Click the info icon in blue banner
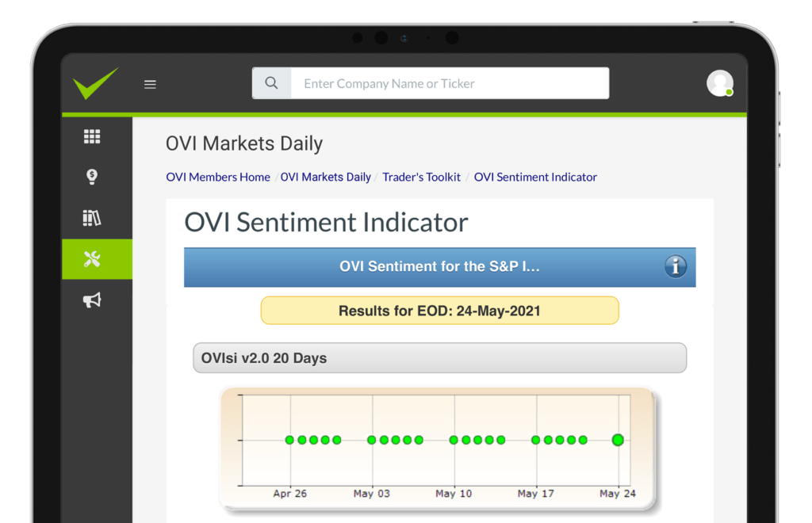 coord(676,266)
